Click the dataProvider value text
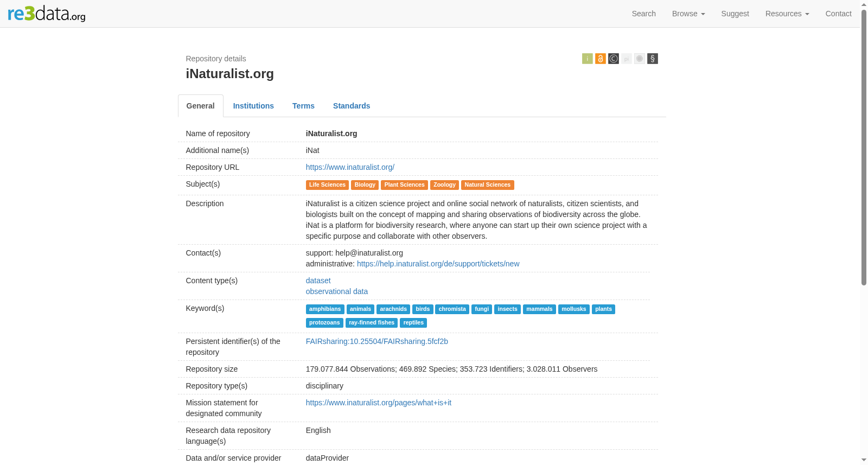 pos(327,458)
